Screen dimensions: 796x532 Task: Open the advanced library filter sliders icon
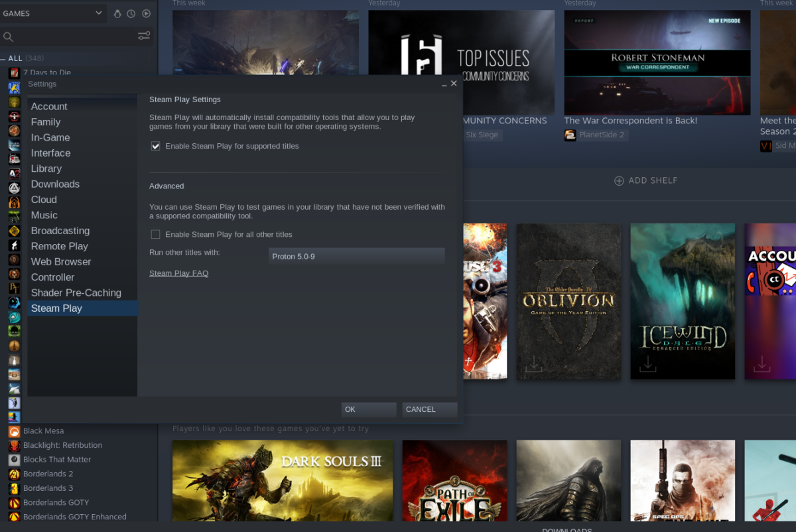tap(144, 36)
